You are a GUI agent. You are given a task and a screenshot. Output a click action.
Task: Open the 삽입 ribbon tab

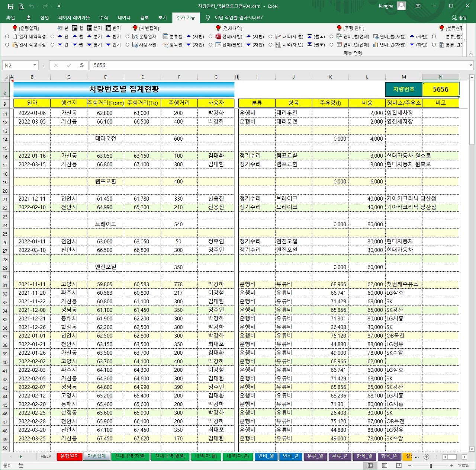coord(45,17)
